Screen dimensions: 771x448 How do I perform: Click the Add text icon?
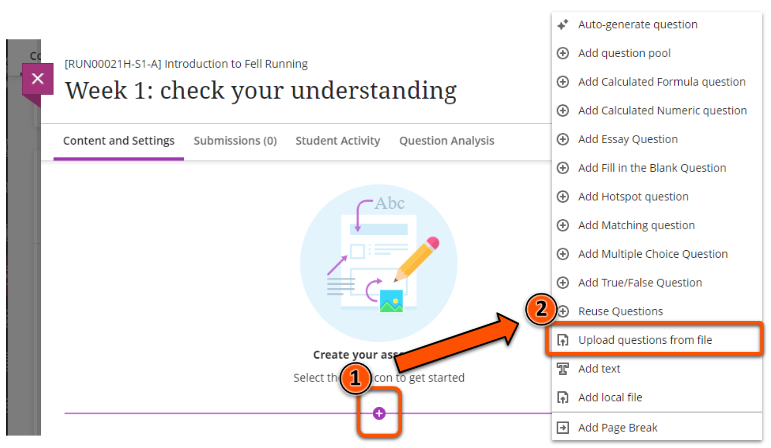click(x=563, y=369)
